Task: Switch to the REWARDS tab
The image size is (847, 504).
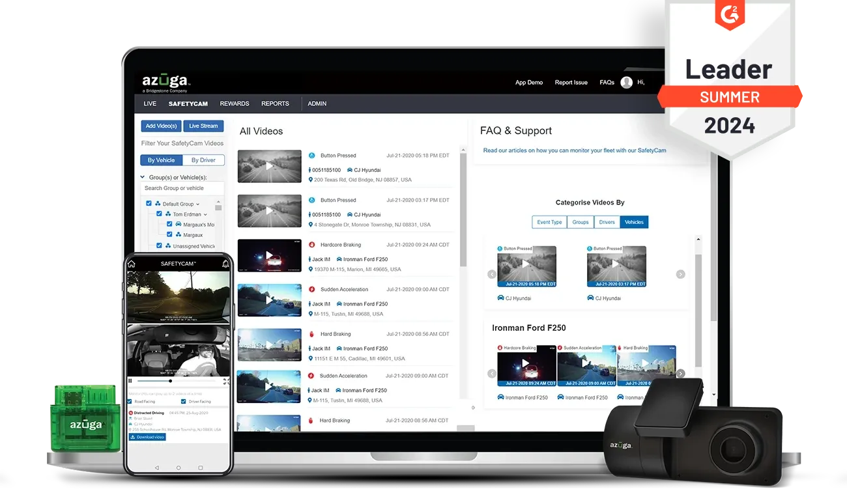Action: [x=234, y=104]
